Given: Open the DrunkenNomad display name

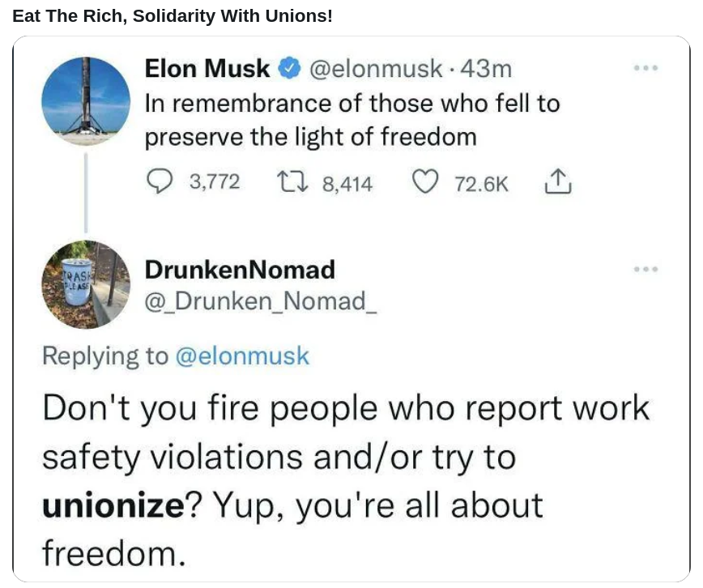Looking at the screenshot, I should (240, 270).
